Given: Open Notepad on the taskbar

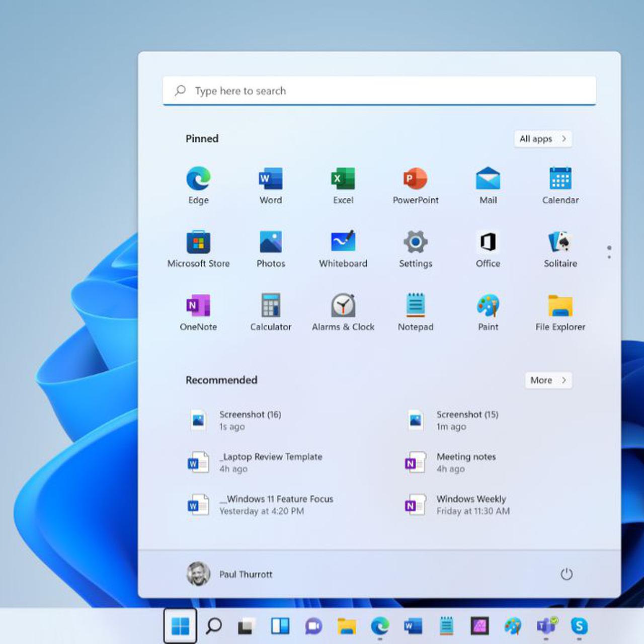Looking at the screenshot, I should pyautogui.click(x=446, y=626).
